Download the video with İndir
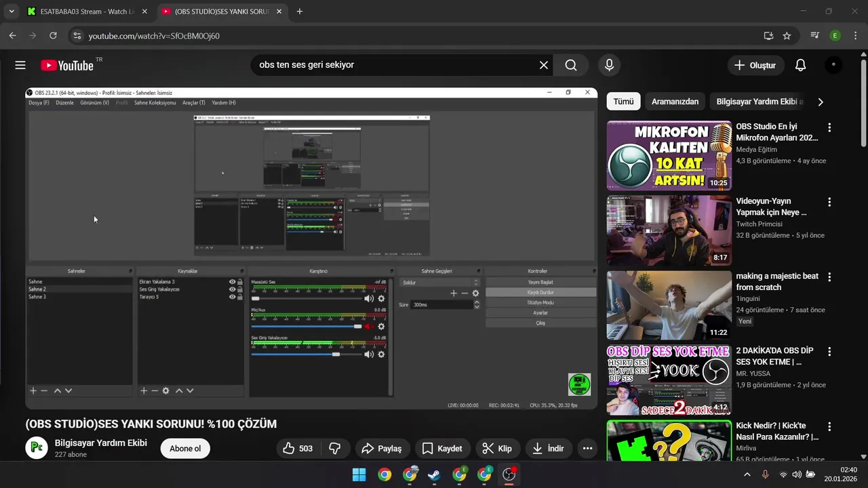Image resolution: width=868 pixels, height=488 pixels. pos(549,449)
